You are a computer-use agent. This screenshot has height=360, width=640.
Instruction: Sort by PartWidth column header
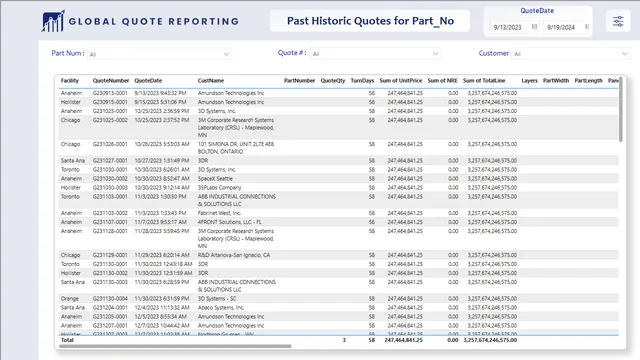[x=556, y=80]
